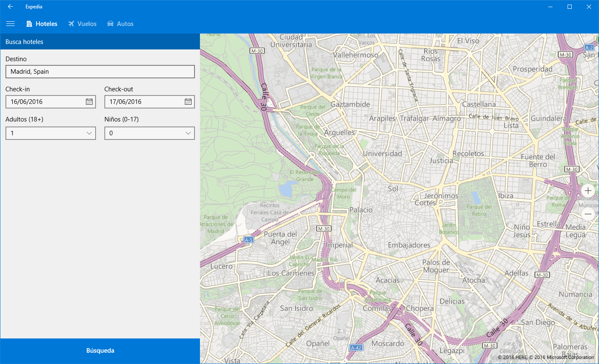This screenshot has height=364, width=599.
Task: Click the back arrow in title bar
Action: [10, 7]
